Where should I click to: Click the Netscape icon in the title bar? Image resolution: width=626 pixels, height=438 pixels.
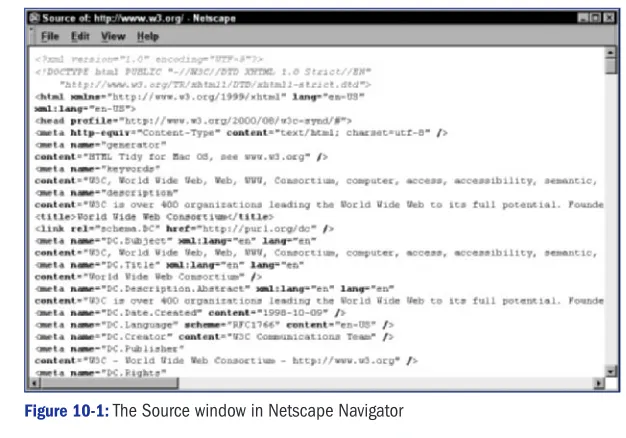[x=34, y=18]
